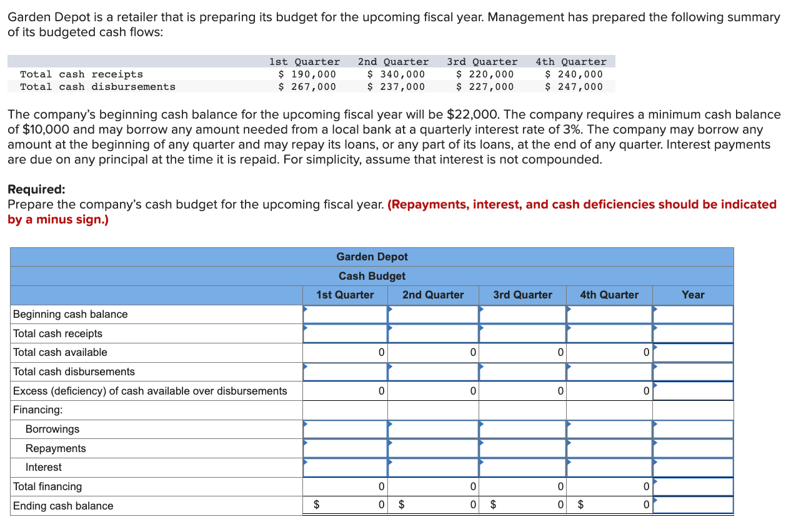Select Borrowings 4th Quarter input
Image resolution: width=791 pixels, height=532 pixels.
click(x=609, y=429)
